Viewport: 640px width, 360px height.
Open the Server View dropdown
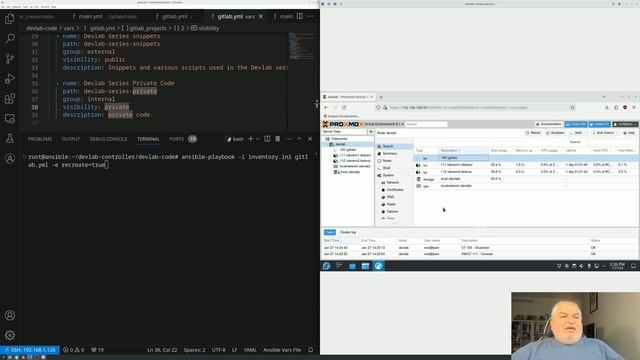point(344,132)
